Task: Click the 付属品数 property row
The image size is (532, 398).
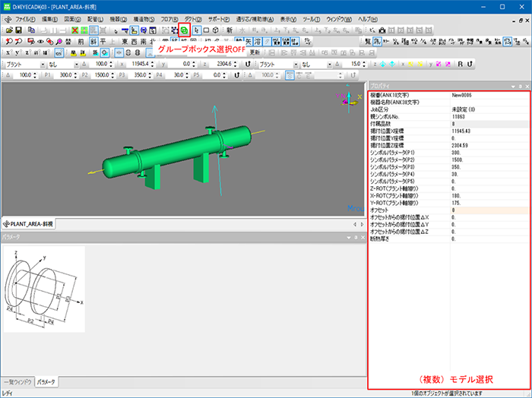Action: [395, 123]
